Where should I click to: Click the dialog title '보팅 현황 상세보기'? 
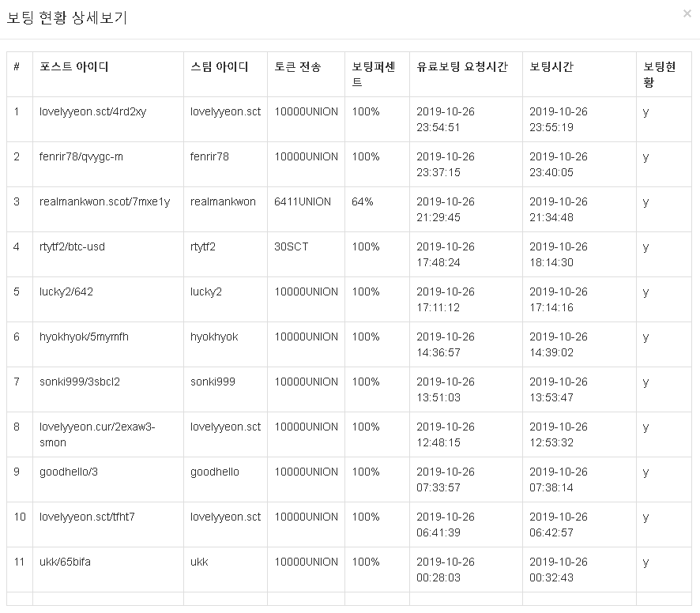point(67,18)
